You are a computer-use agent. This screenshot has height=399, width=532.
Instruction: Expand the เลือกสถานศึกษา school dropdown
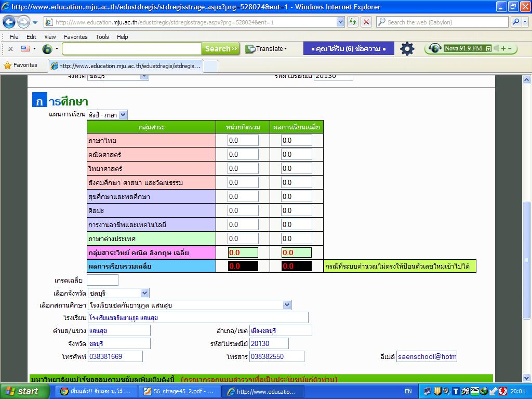pyautogui.click(x=287, y=305)
